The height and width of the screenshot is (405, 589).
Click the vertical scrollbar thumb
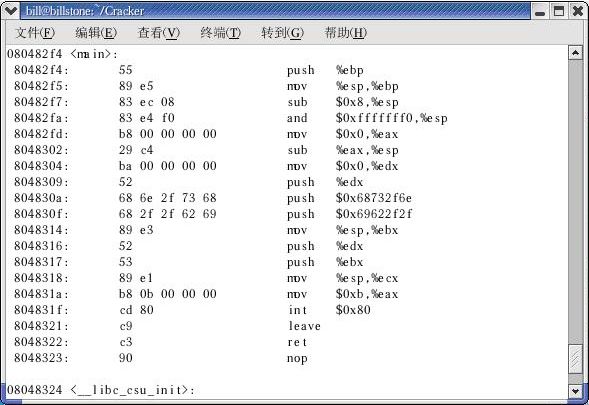(575, 359)
